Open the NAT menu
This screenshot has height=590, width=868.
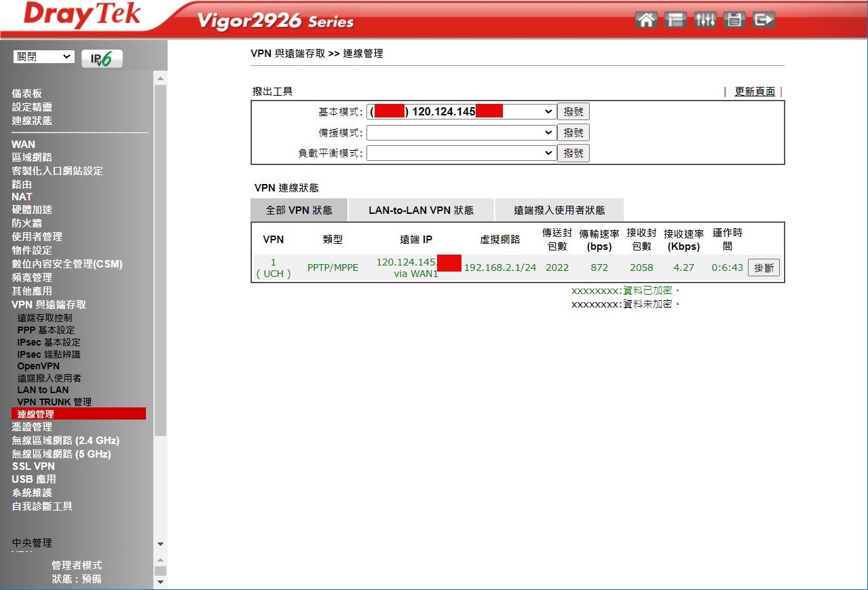pos(22,197)
